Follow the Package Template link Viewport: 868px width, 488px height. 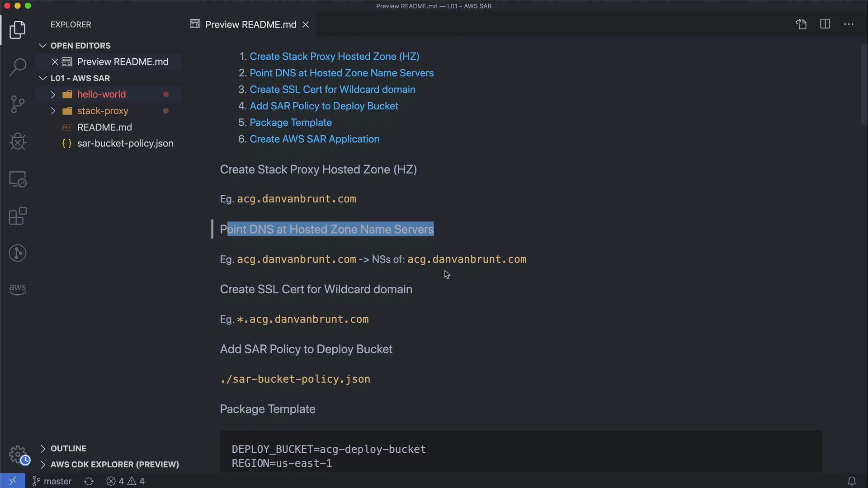tap(290, 122)
